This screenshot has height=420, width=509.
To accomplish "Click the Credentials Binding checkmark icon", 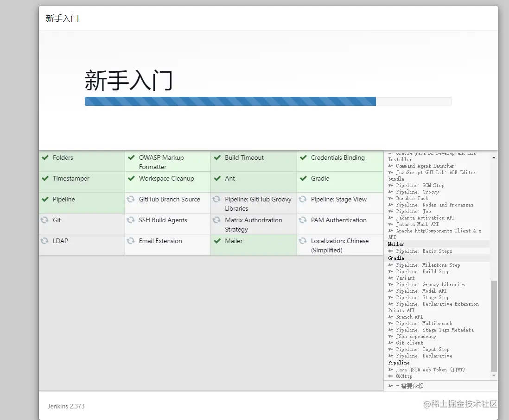I will [303, 157].
